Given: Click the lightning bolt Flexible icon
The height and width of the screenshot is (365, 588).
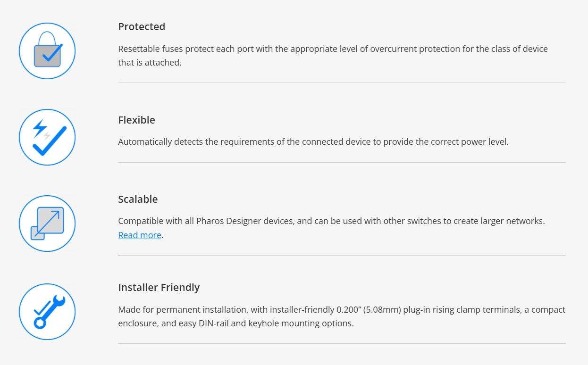Looking at the screenshot, I should tap(47, 137).
